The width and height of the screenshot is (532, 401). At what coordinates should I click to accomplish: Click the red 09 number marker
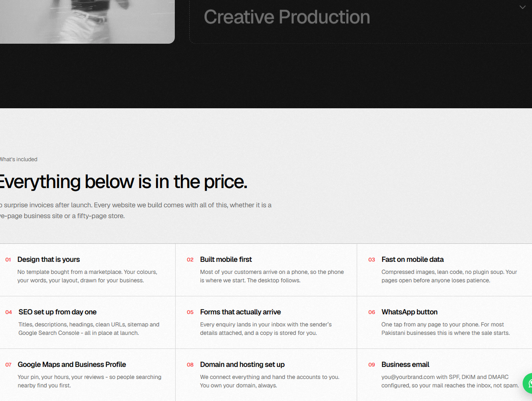coord(372,365)
